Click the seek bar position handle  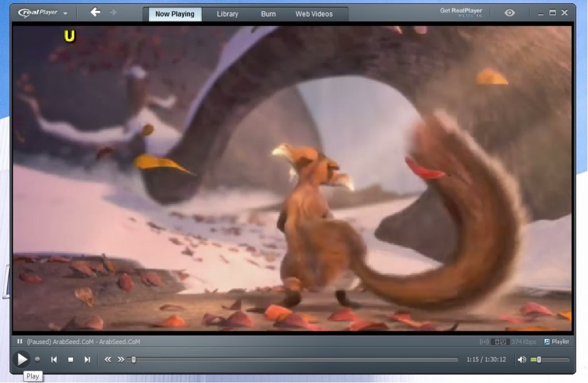click(x=133, y=359)
